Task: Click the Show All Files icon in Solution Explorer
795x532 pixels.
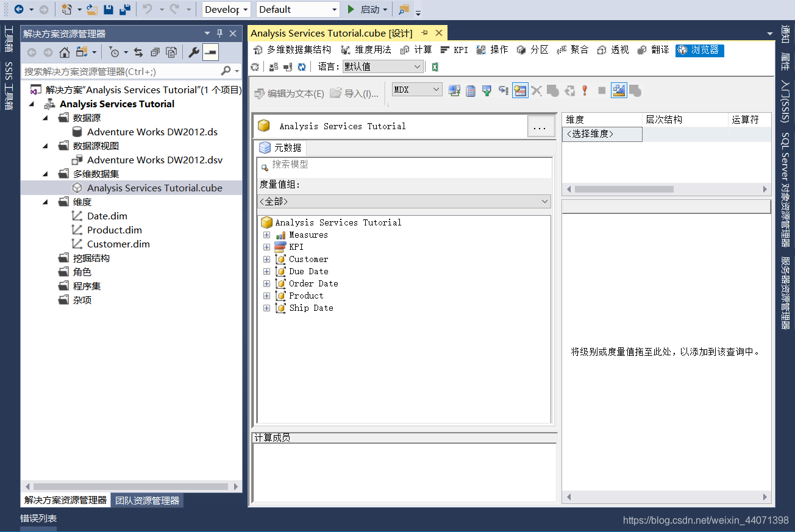Action: 172,52
